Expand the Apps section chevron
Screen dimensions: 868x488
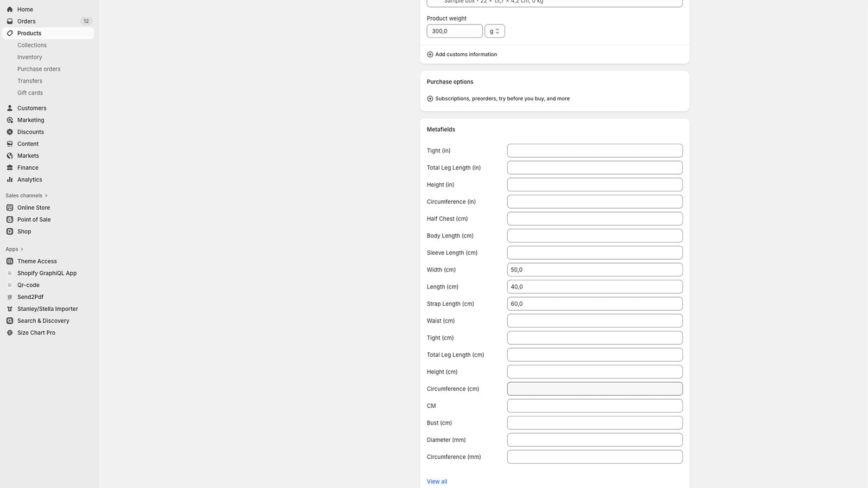pos(22,249)
